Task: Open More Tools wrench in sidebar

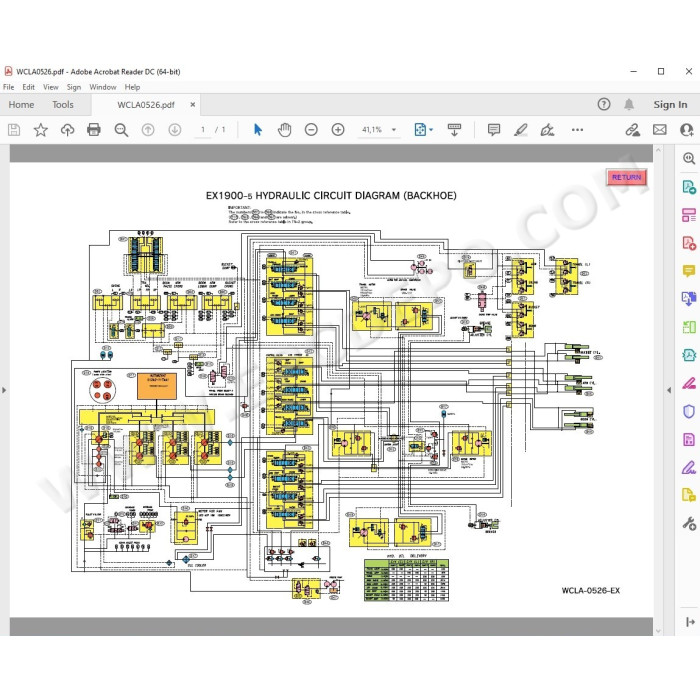Action: tap(689, 523)
